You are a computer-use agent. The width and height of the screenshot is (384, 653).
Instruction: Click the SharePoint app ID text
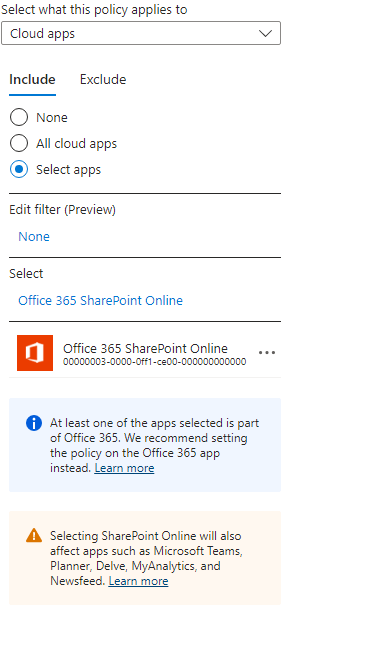155,362
